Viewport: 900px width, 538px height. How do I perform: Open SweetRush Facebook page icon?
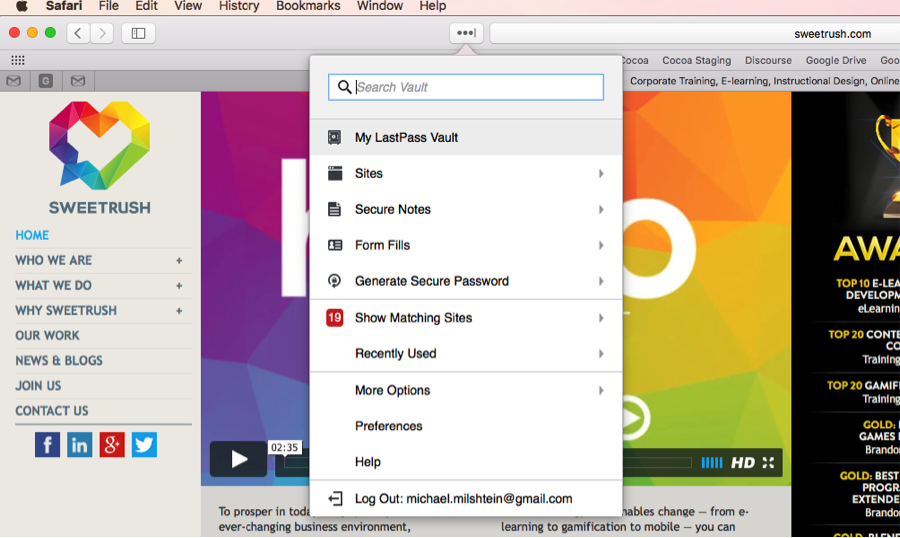click(x=47, y=445)
